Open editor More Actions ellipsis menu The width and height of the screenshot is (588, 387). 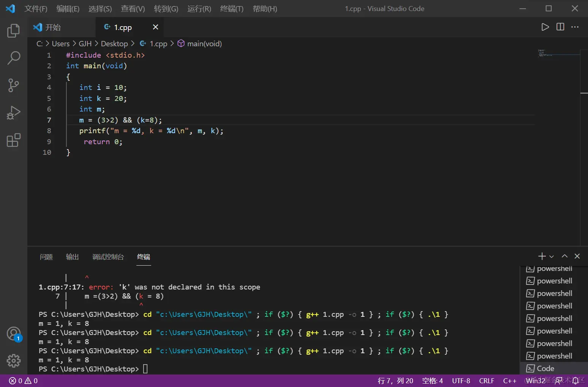[x=575, y=27]
